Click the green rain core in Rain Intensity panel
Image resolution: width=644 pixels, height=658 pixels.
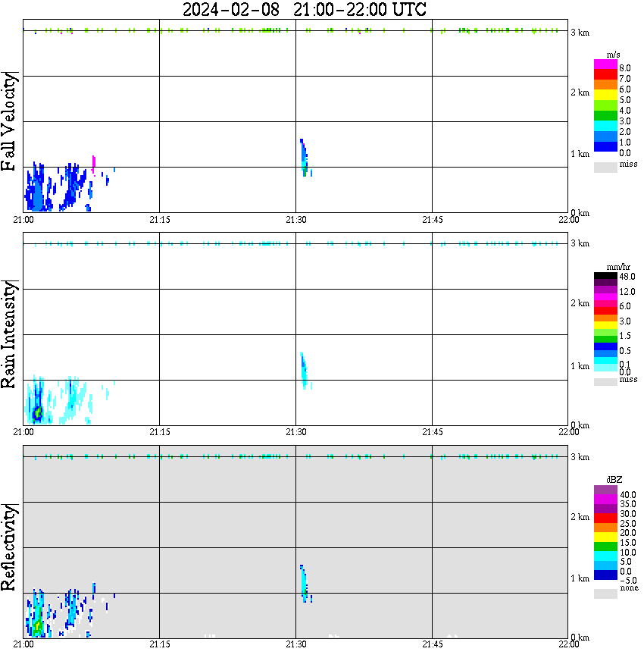(38, 412)
